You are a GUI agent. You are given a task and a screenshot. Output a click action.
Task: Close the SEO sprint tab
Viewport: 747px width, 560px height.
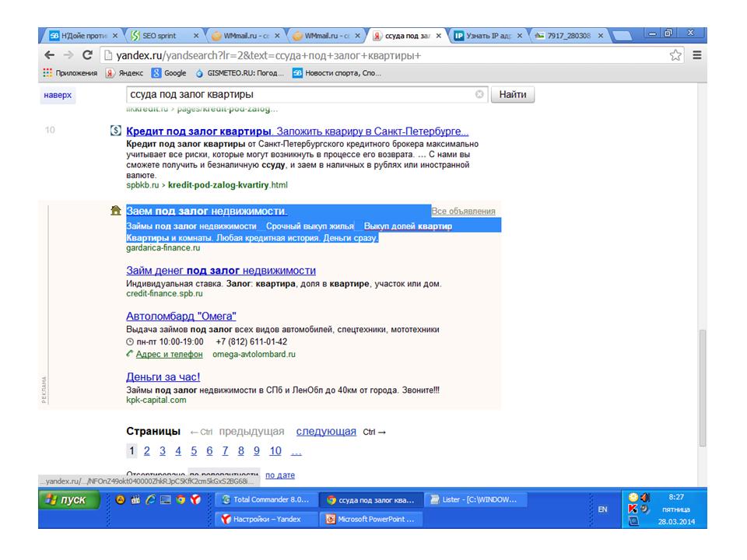tap(196, 36)
